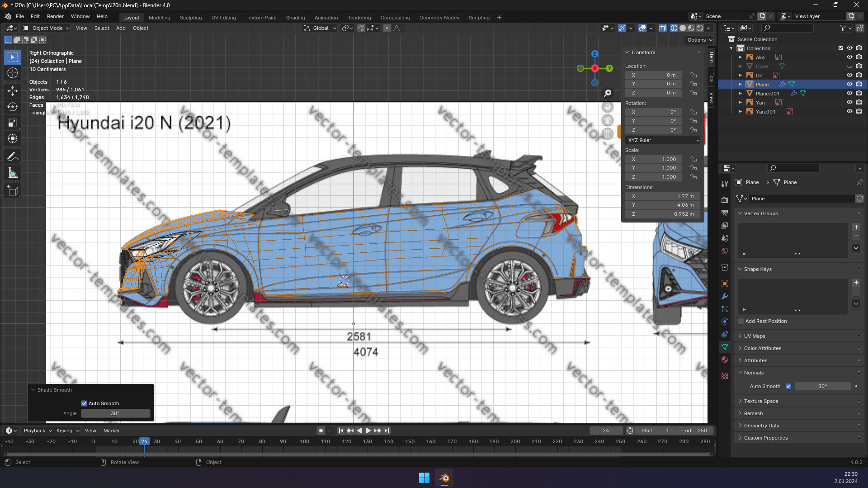Open the Global transform orientation dropdown

(320, 28)
